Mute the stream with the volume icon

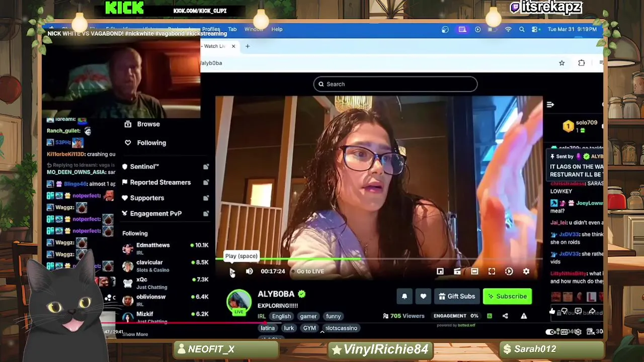point(250,271)
